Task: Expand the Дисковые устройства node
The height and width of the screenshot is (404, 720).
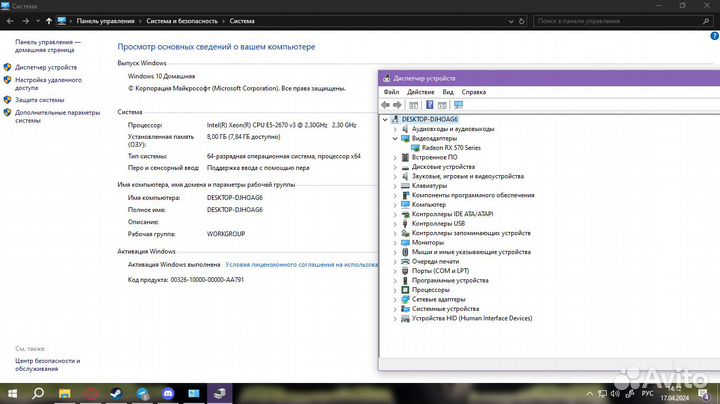Action: point(395,167)
